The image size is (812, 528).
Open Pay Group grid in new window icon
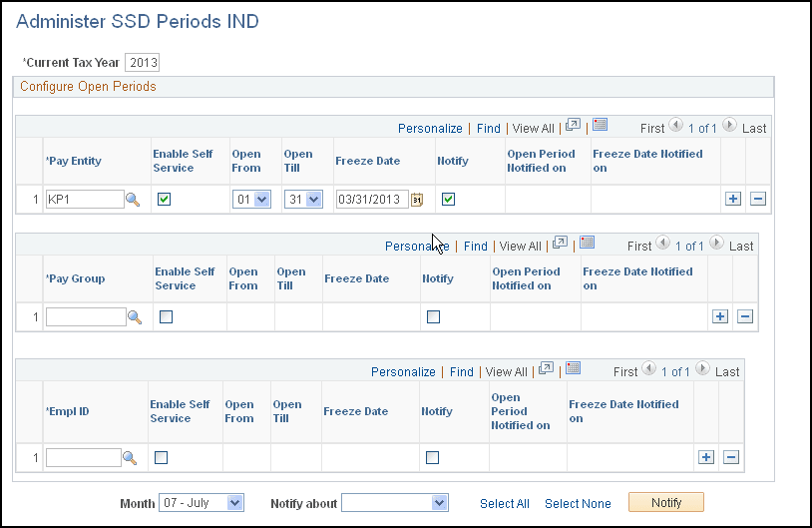(560, 243)
